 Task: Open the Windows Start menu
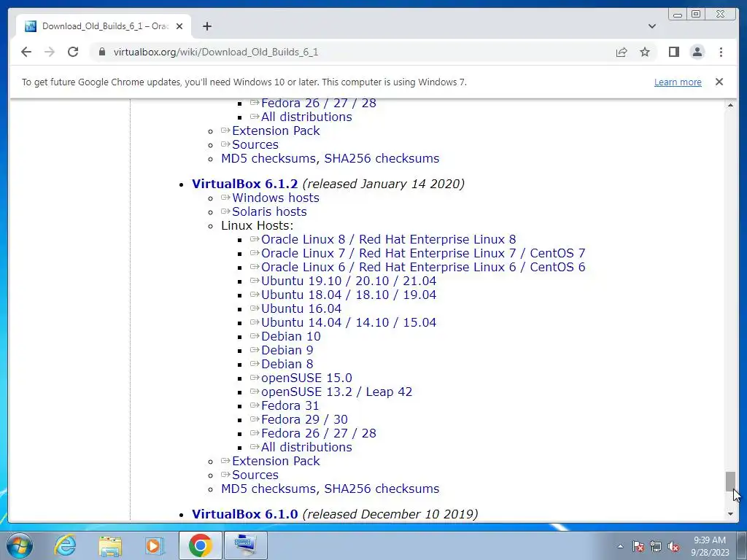(x=19, y=545)
